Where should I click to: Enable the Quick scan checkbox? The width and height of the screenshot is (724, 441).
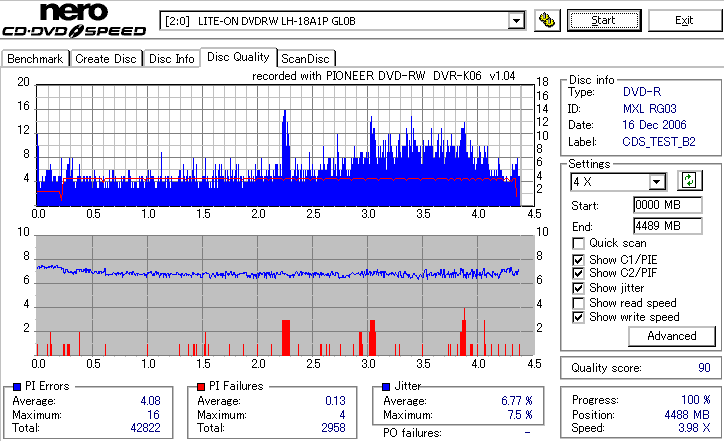pyautogui.click(x=578, y=243)
